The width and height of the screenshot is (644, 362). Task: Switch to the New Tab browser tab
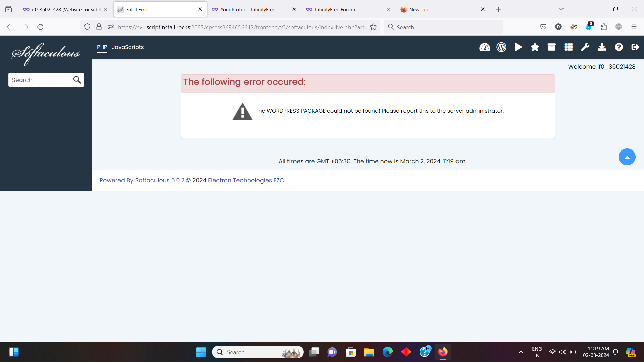(442, 9)
